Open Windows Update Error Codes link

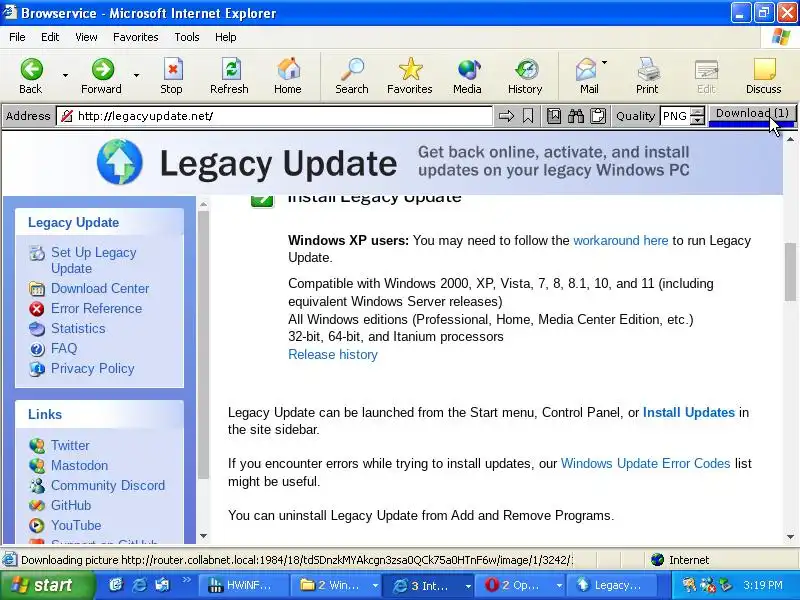(x=645, y=463)
